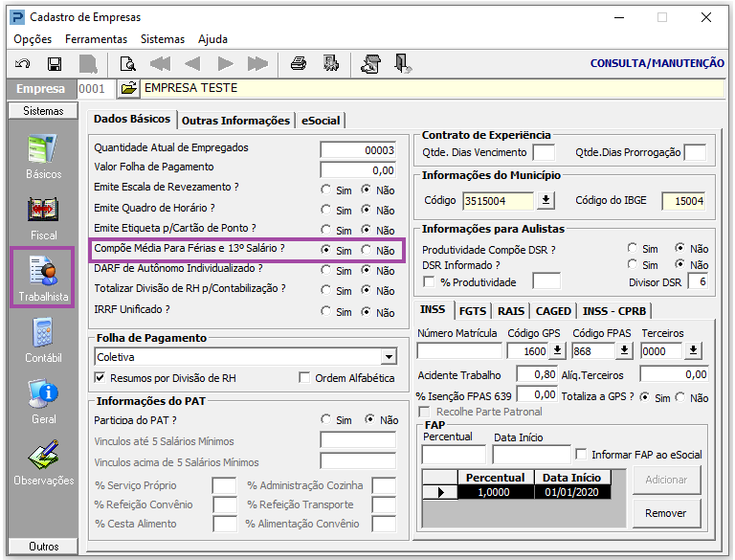Check Informar FAP ao eSocial
Screen dimensions: 735x560
coord(581,455)
